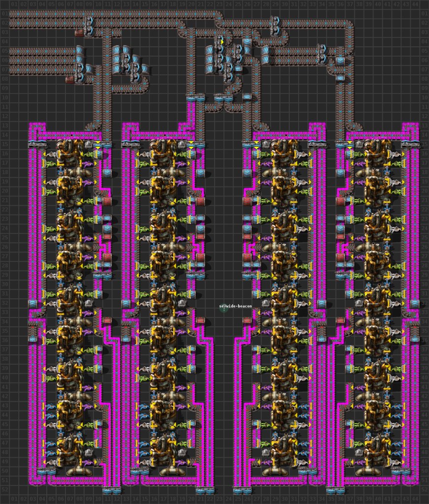Screen dimensions: 429x504
Task: Click column label 23 on the bottom edge
Action: point(219,499)
